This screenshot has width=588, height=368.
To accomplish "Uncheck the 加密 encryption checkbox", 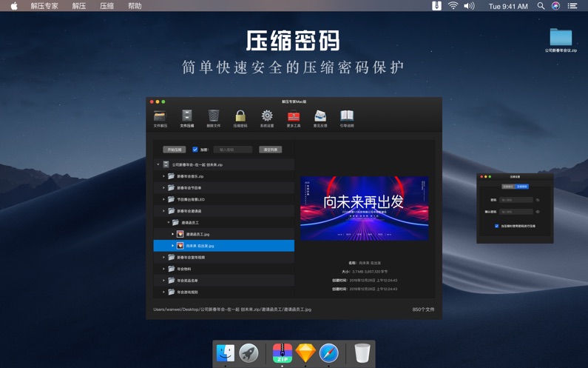I will (195, 150).
